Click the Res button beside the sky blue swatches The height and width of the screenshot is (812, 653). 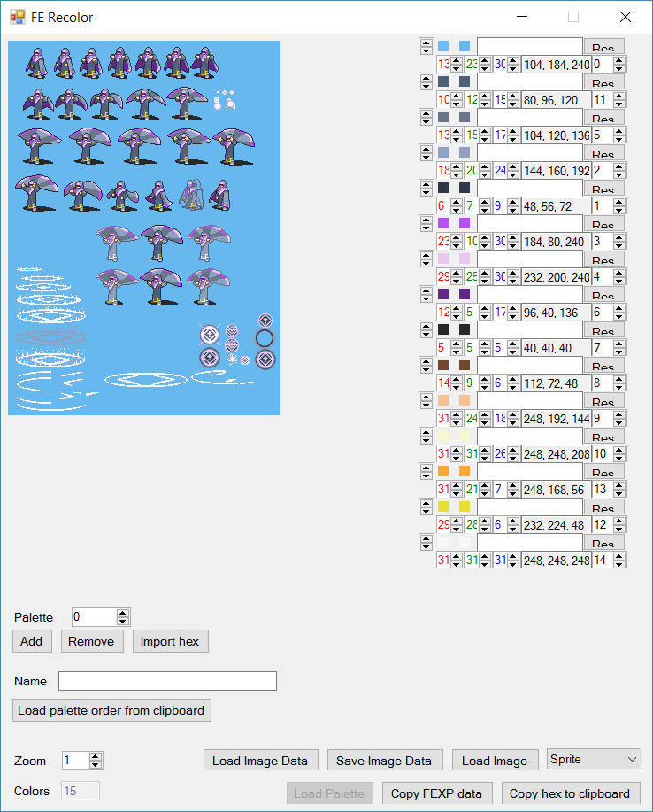pyautogui.click(x=603, y=46)
